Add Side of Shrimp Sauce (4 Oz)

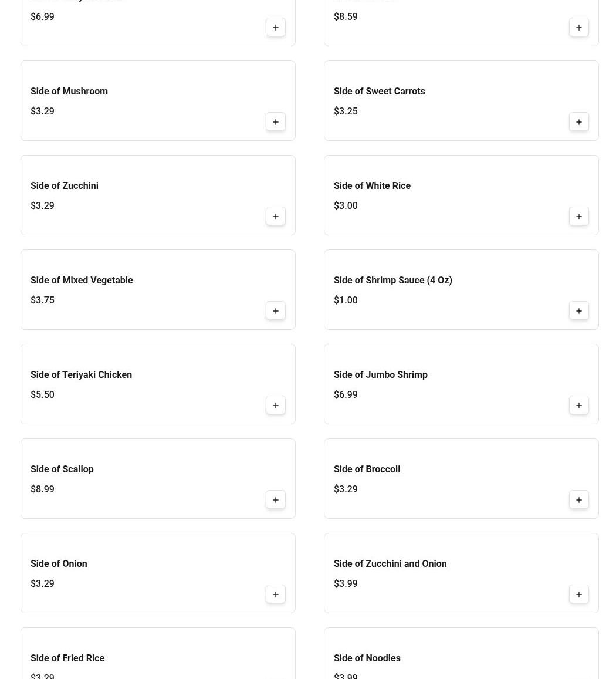point(578,311)
